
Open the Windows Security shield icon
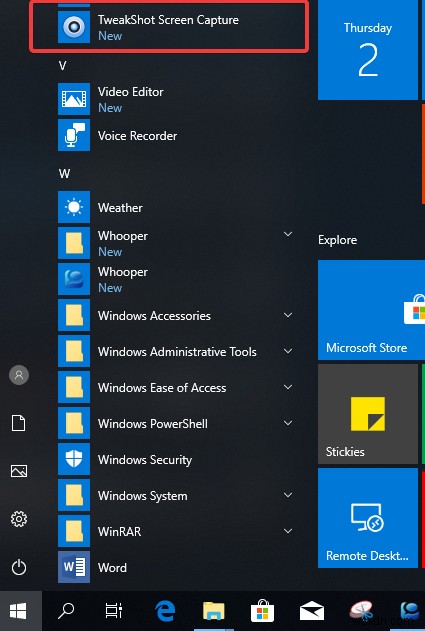click(74, 459)
